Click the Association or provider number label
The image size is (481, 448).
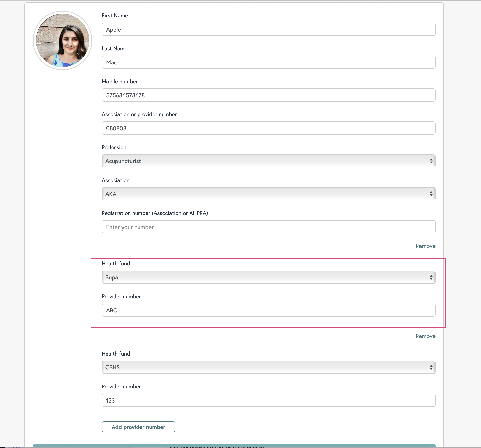point(139,114)
